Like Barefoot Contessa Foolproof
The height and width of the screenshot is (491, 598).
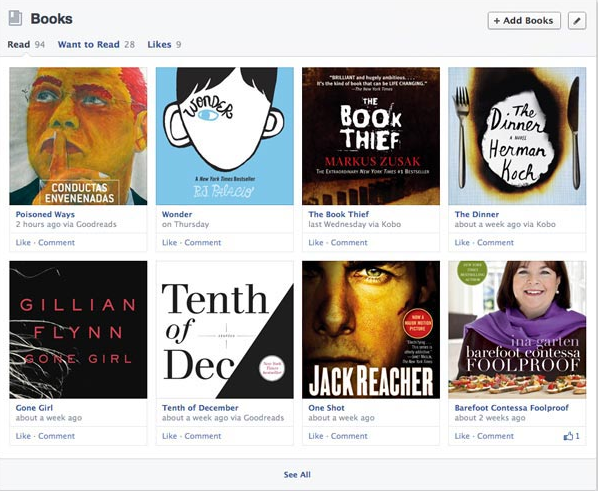coord(462,436)
